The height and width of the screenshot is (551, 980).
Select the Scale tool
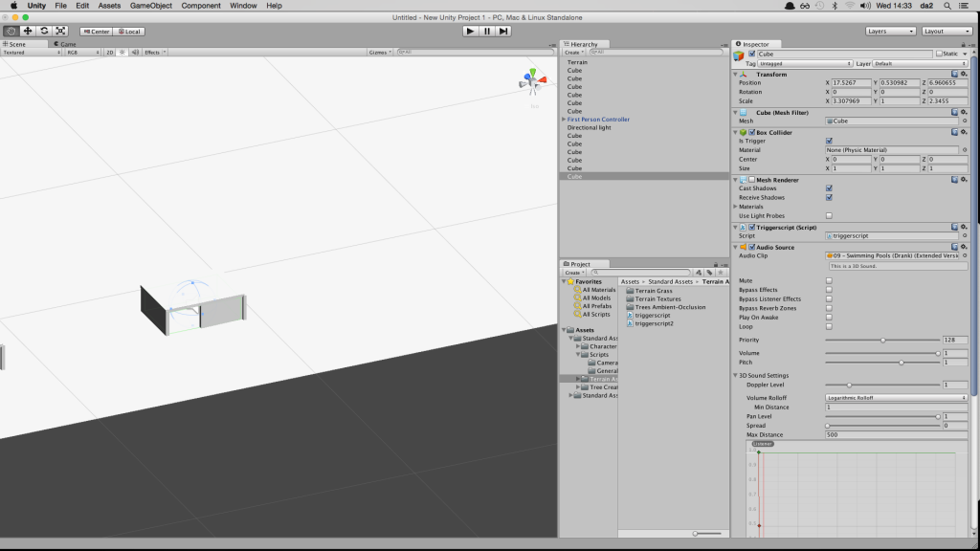[x=59, y=32]
